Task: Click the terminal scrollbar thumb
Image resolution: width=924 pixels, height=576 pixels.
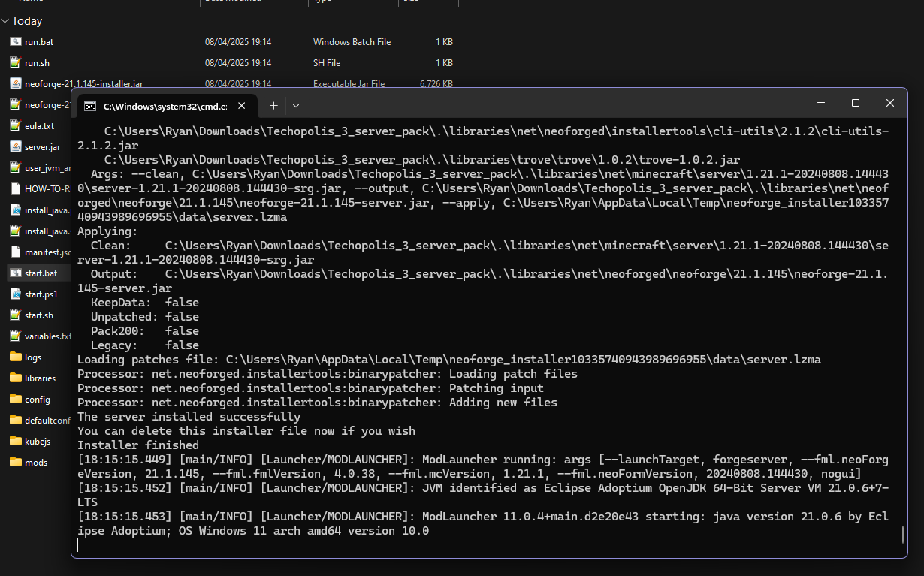Action: coord(903,534)
